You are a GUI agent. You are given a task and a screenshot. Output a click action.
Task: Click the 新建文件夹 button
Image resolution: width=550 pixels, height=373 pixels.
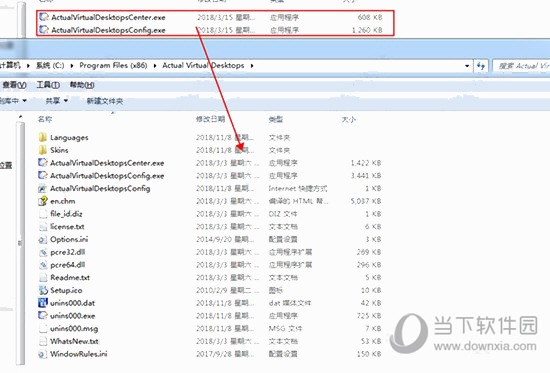105,101
